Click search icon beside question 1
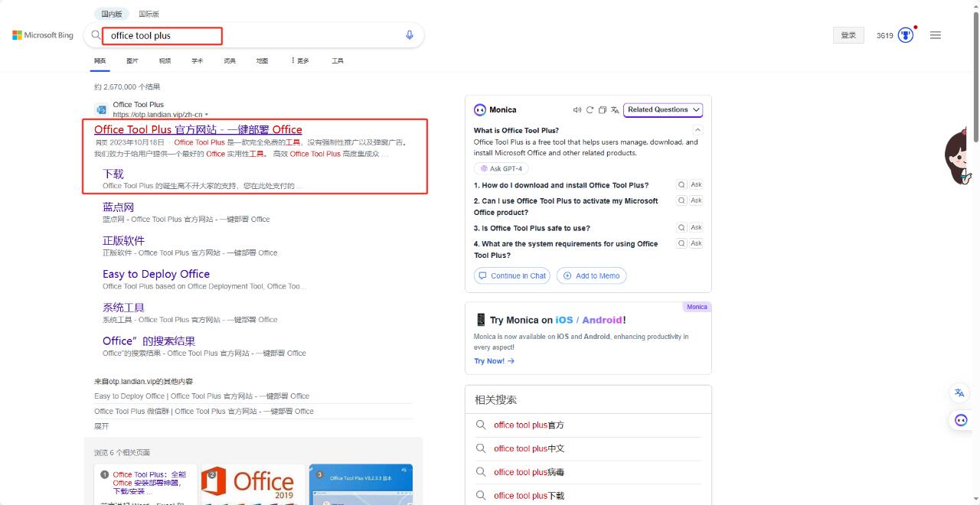This screenshot has height=505, width=980. [x=681, y=184]
